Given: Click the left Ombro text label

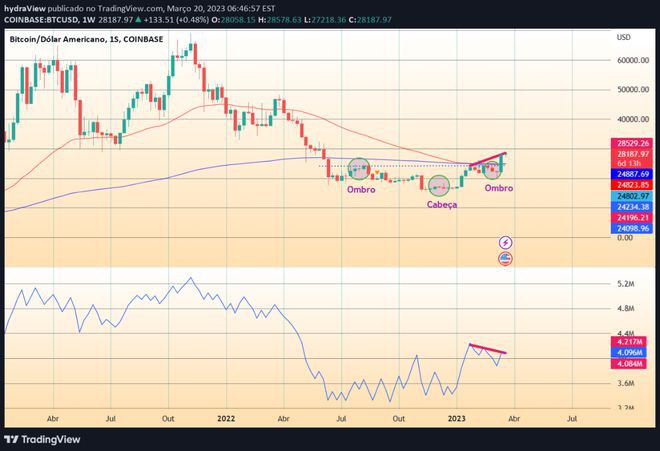Looking at the screenshot, I should point(361,189).
